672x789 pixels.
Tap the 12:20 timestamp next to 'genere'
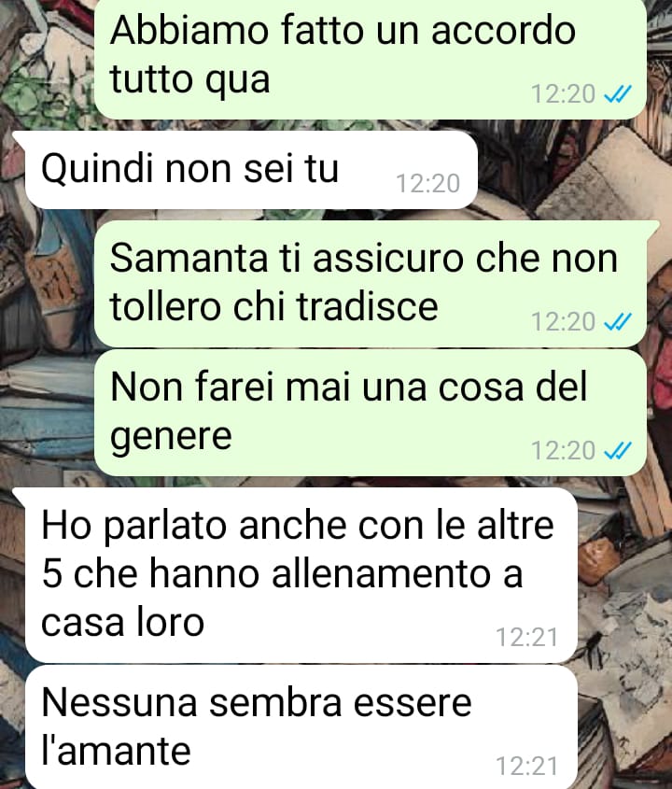[x=564, y=450]
